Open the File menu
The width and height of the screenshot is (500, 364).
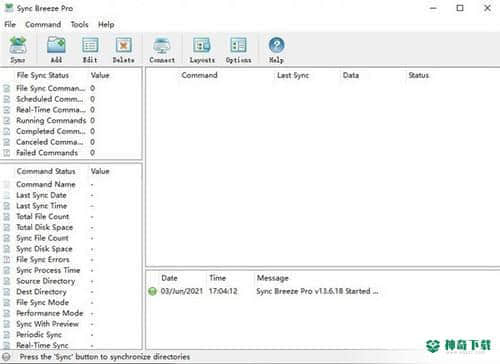click(10, 25)
